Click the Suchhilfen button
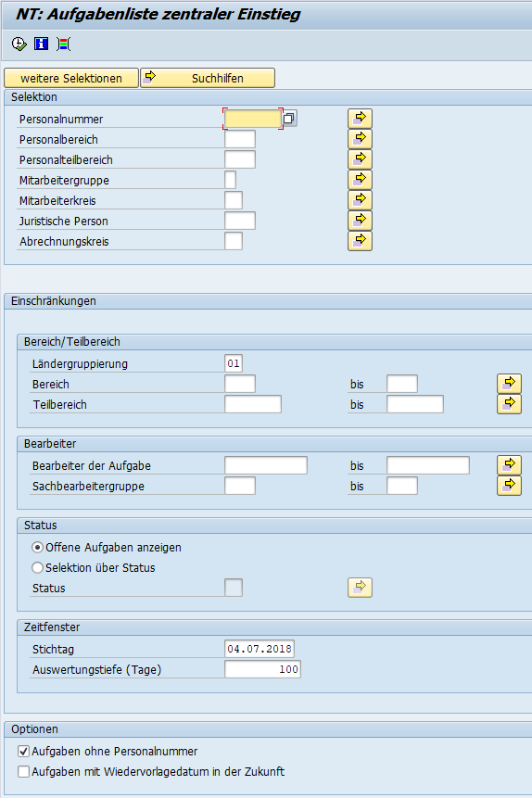Viewport: 532px width, 798px height. (208, 78)
